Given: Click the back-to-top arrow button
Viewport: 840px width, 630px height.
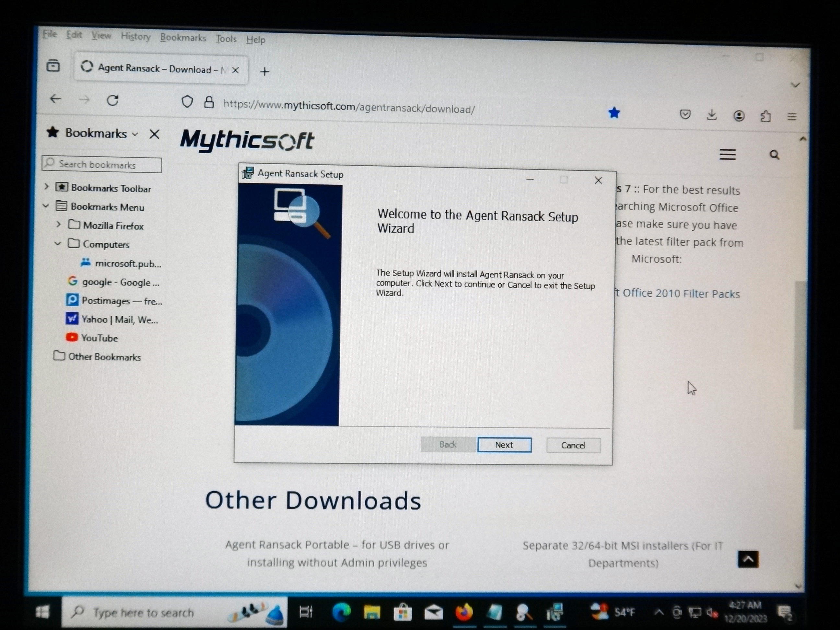Looking at the screenshot, I should click(748, 559).
